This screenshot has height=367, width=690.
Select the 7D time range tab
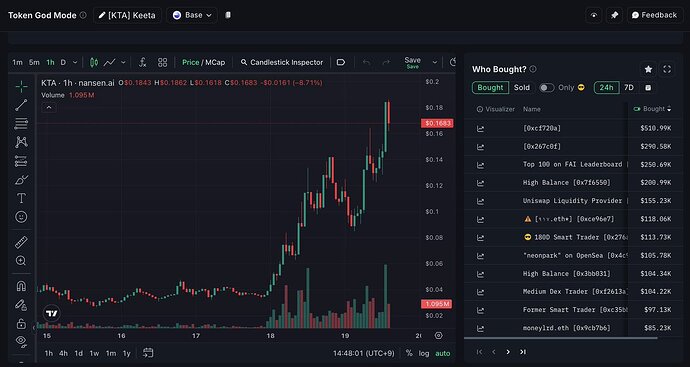pos(629,88)
